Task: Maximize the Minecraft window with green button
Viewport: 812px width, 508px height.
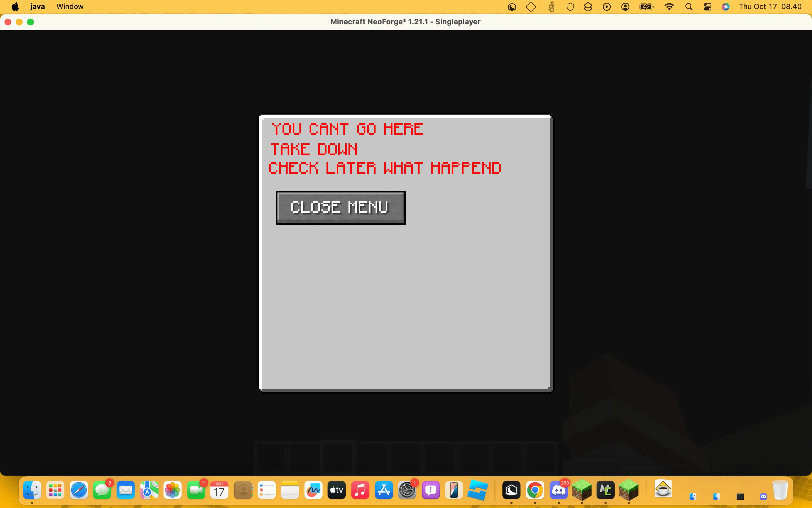Action: pyautogui.click(x=30, y=22)
